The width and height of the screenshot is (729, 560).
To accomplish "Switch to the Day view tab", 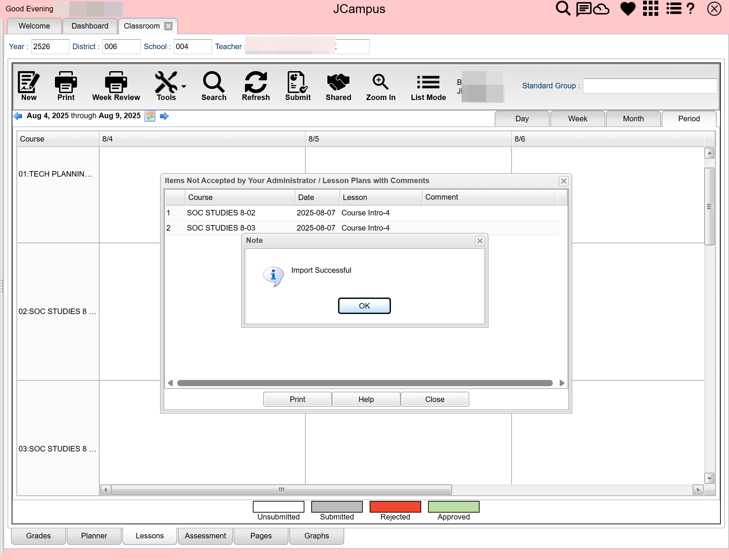I will pos(522,119).
